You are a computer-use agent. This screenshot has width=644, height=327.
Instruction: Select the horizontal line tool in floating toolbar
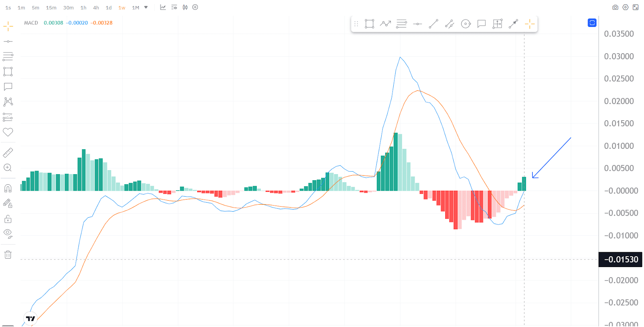point(417,24)
